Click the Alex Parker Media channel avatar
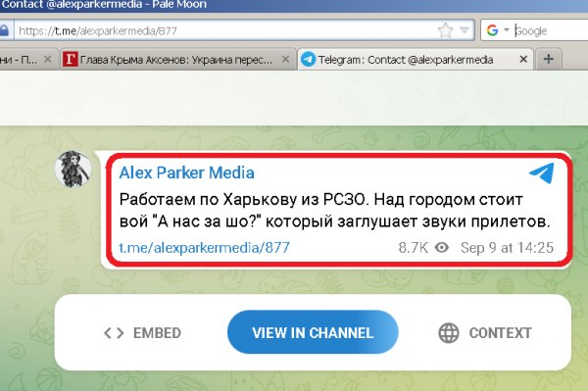Image resolution: width=588 pixels, height=391 pixels. point(73,169)
